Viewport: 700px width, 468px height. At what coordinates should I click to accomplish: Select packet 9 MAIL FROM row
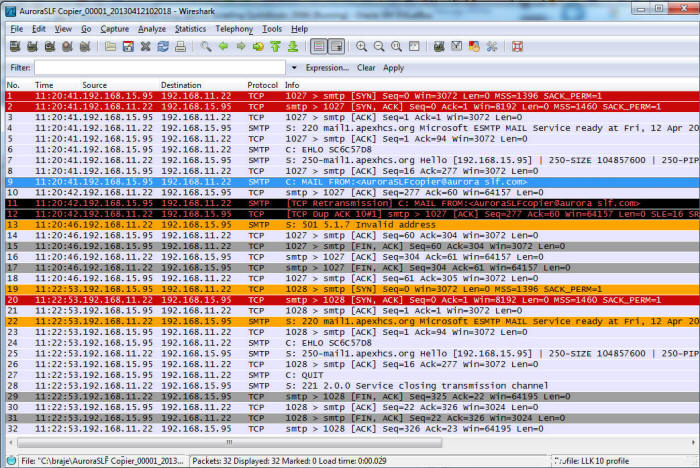pos(352,182)
